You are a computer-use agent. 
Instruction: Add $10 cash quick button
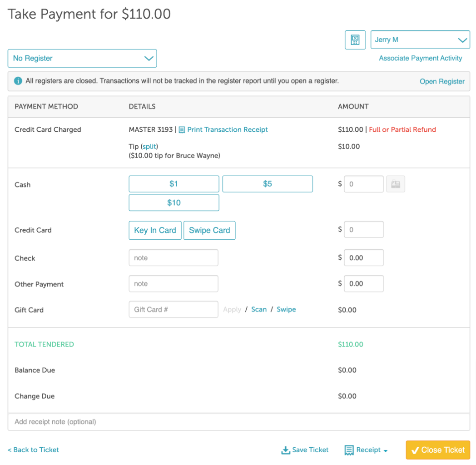[x=174, y=203]
